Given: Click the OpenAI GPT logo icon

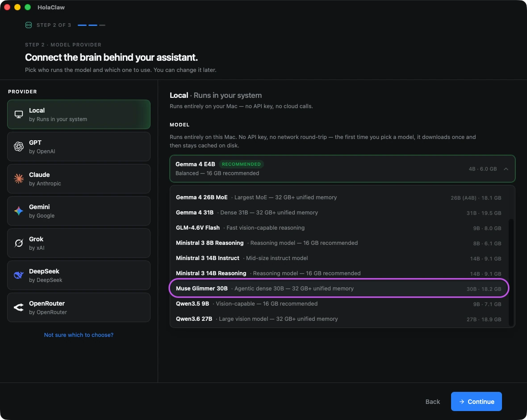Looking at the screenshot, I should (19, 147).
